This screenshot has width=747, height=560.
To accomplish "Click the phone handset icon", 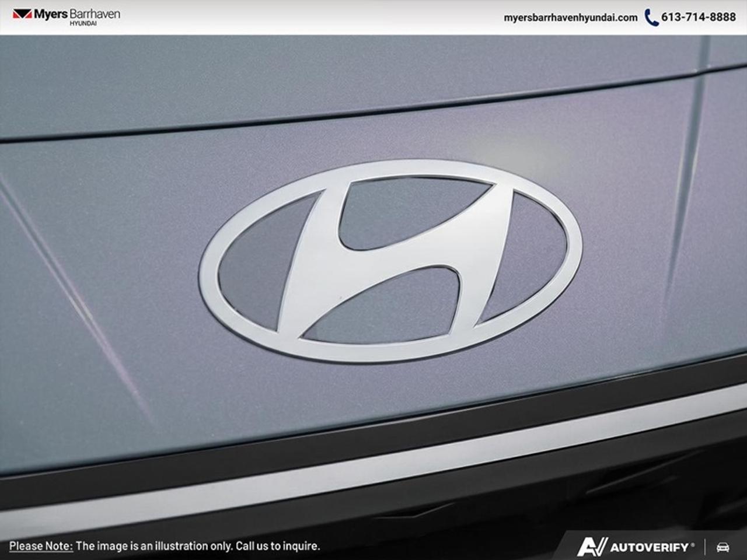I will point(651,17).
